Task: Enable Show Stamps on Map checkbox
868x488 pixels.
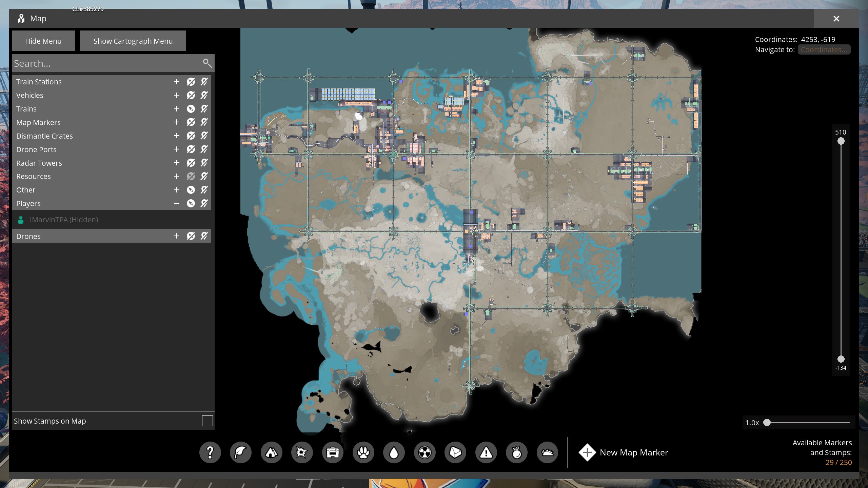Action: click(x=207, y=421)
